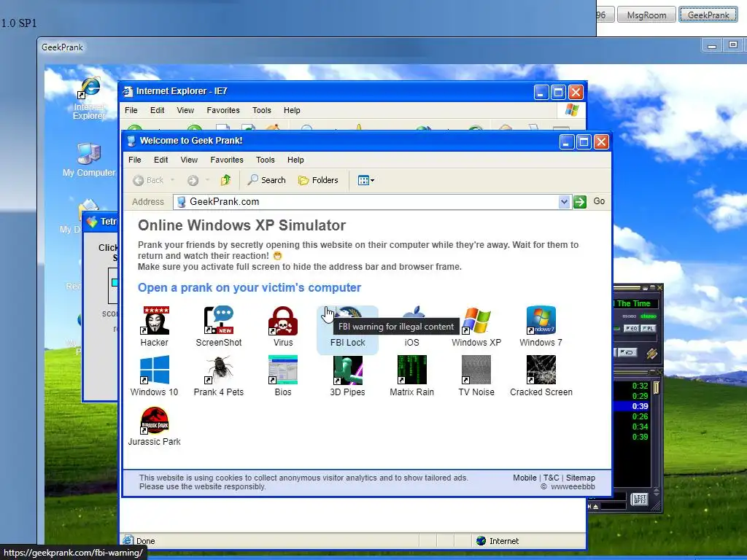This screenshot has width=747, height=560.
Task: Click the Windows flag logo in IE7
Action: [572, 110]
